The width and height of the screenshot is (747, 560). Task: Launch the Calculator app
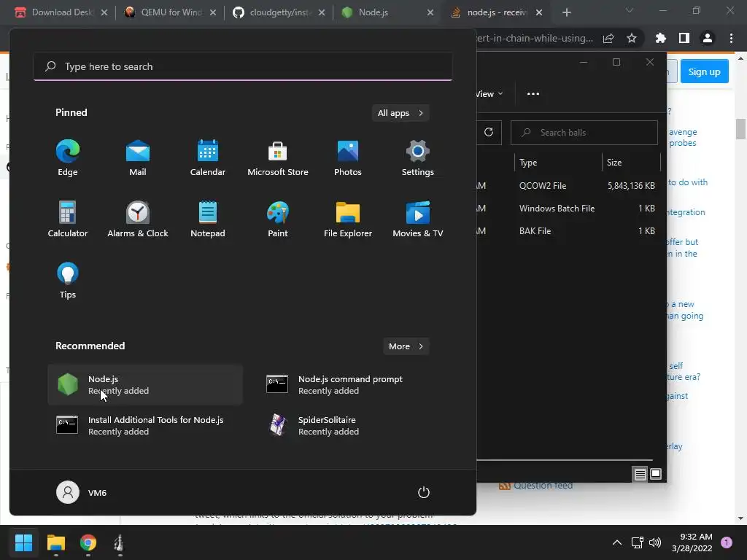[68, 219]
